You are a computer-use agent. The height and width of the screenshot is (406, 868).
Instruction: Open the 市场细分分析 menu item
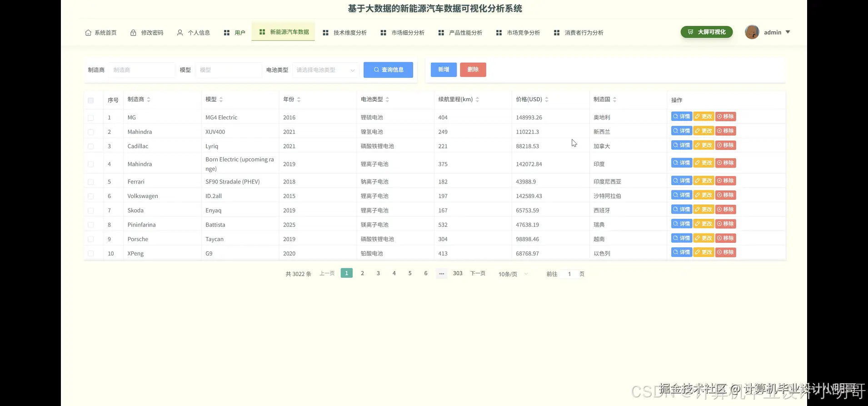pyautogui.click(x=403, y=33)
